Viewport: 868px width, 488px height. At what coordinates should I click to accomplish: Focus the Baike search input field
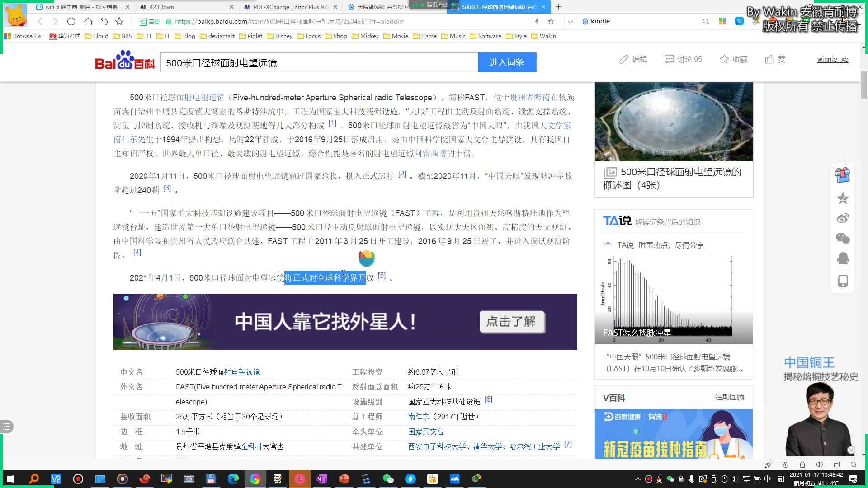pyautogui.click(x=319, y=63)
